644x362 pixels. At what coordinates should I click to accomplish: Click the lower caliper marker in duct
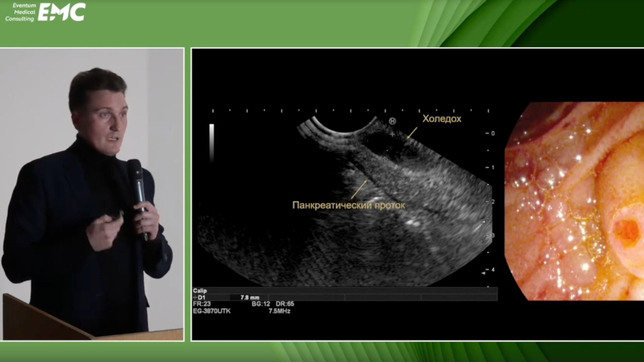point(385,160)
